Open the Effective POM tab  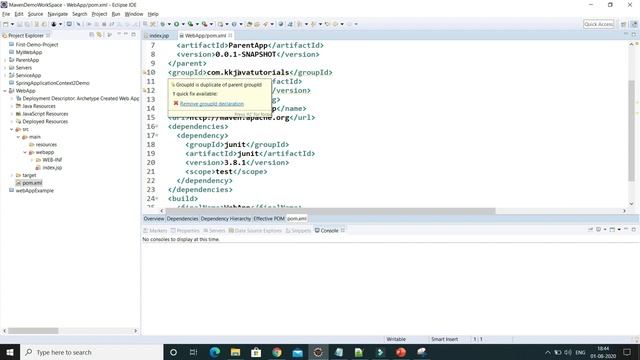269,219
